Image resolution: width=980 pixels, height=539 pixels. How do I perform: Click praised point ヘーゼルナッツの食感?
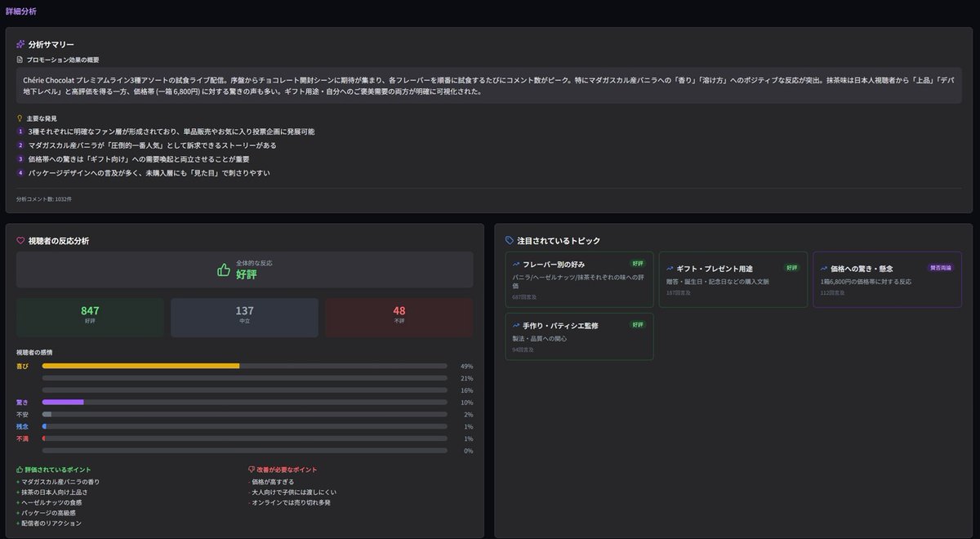[x=51, y=502]
